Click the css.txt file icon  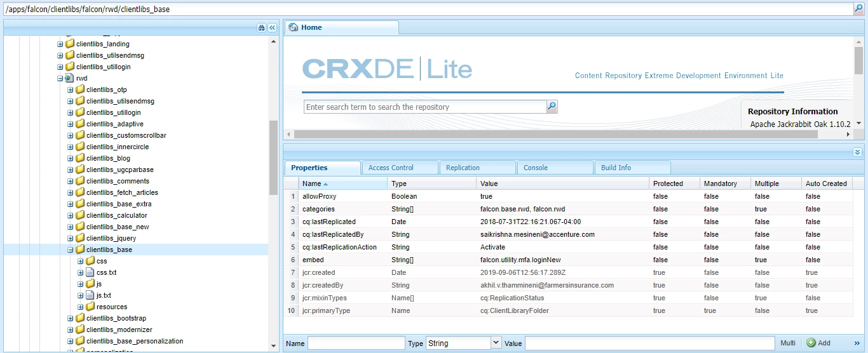tap(90, 272)
